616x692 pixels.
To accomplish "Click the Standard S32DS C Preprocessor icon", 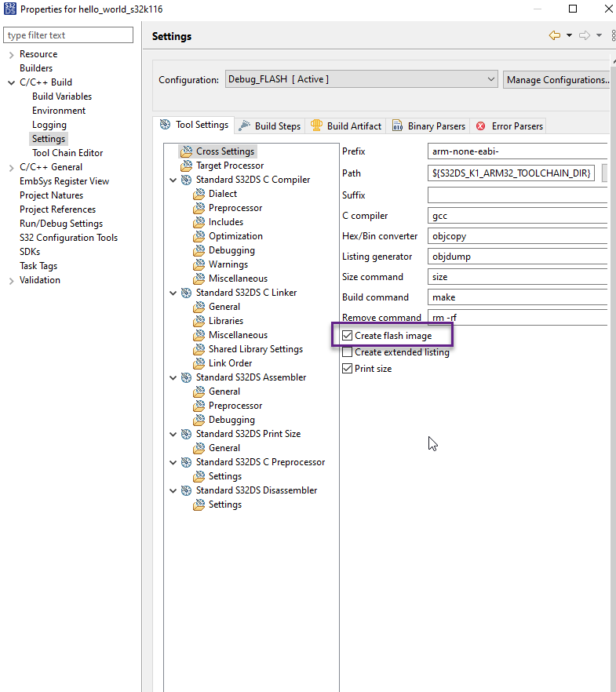I will click(187, 462).
